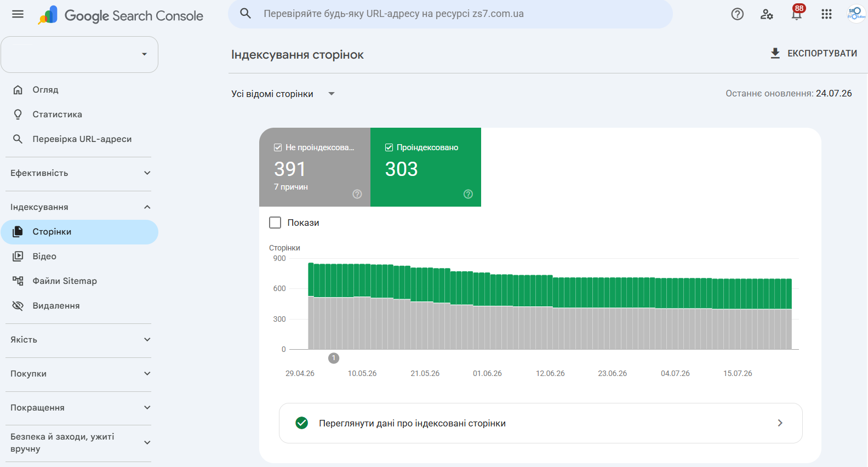Click the last update date 24.07.26
This screenshot has height=467, width=868.
tap(834, 93)
